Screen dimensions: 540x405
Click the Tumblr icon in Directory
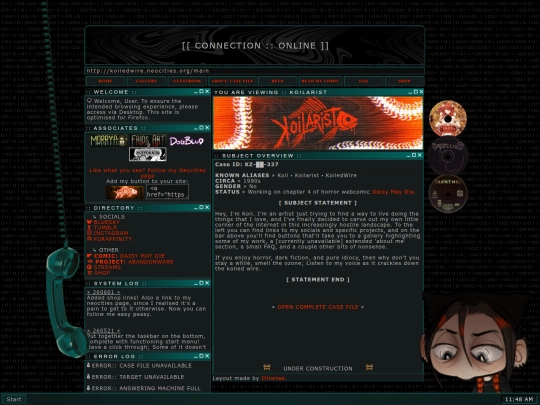point(89,228)
